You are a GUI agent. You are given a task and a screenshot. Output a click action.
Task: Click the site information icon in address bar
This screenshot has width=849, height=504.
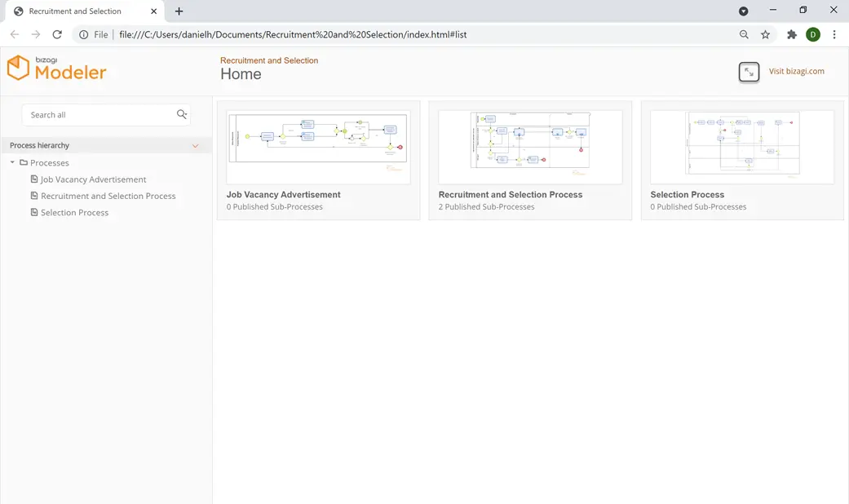[83, 34]
